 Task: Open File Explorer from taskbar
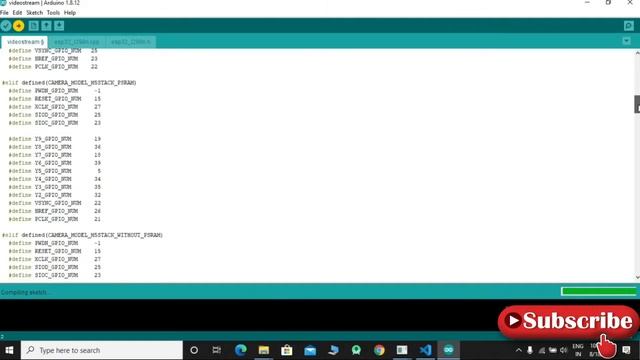tap(264, 350)
